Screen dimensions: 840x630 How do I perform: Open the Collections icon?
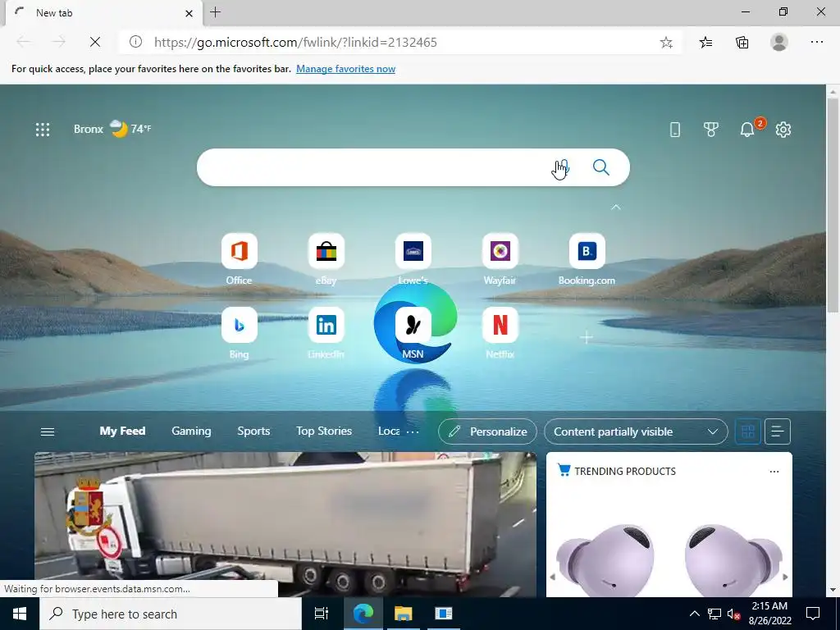[x=742, y=43]
